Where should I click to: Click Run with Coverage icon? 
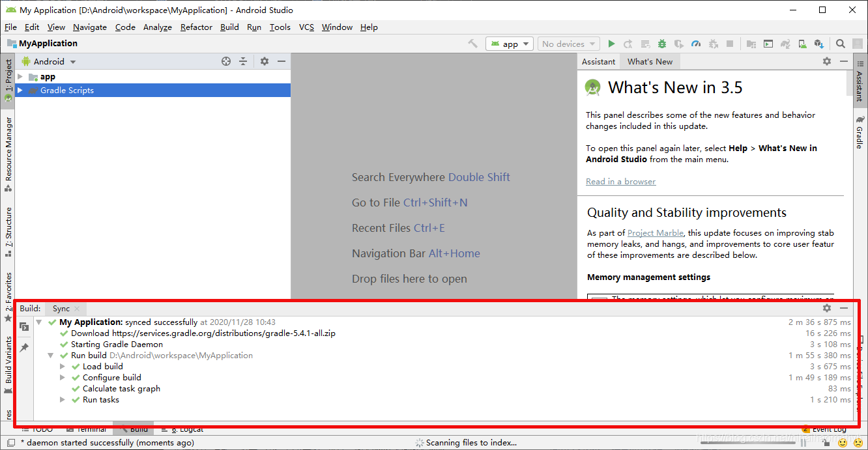(x=679, y=44)
